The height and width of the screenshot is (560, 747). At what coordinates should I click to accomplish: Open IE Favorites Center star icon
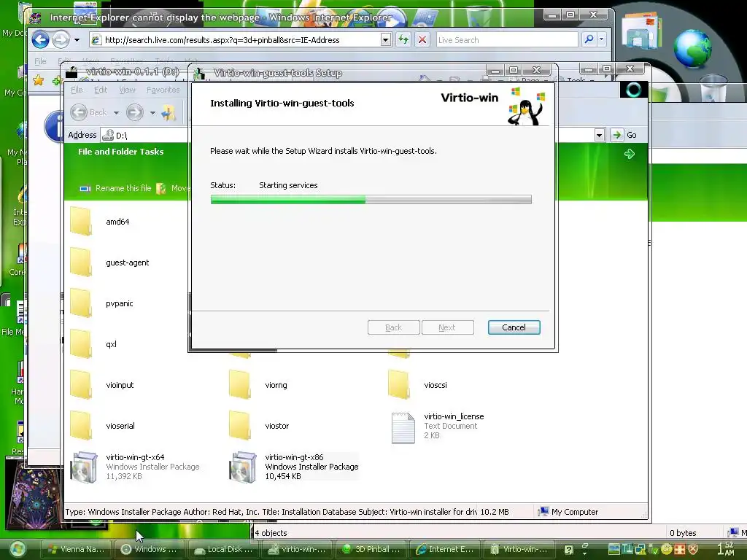click(39, 80)
